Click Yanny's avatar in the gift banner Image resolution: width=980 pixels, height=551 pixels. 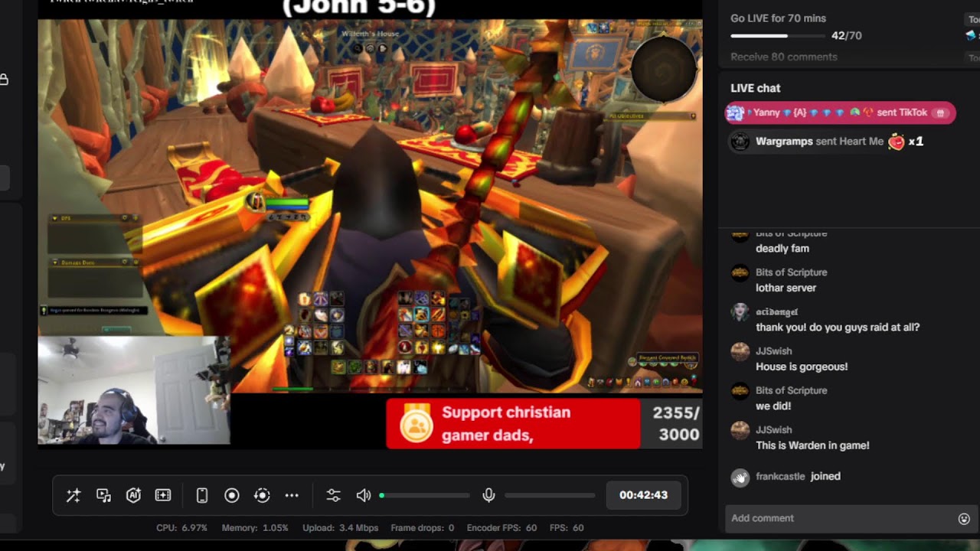(x=735, y=112)
